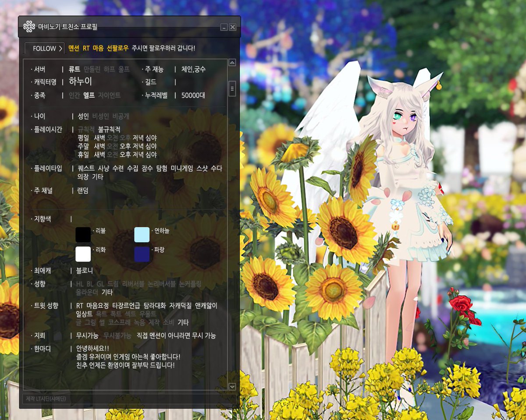Toggle 심야 in the 평일 row
The height and width of the screenshot is (420, 526).
coord(151,138)
